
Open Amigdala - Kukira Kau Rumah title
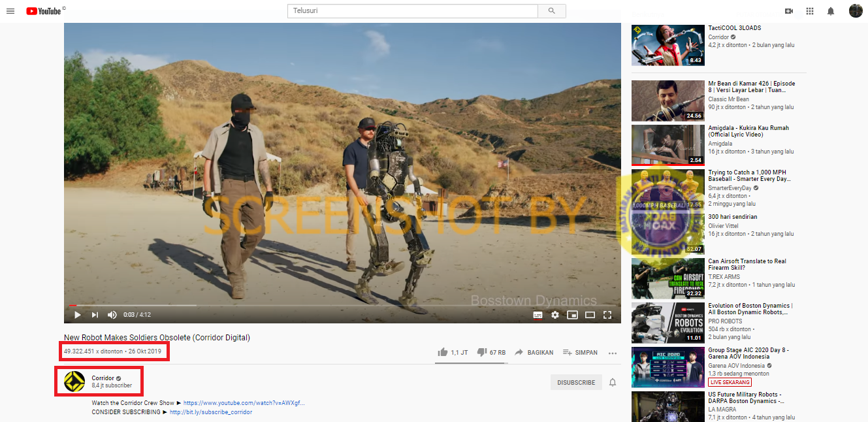coord(748,131)
